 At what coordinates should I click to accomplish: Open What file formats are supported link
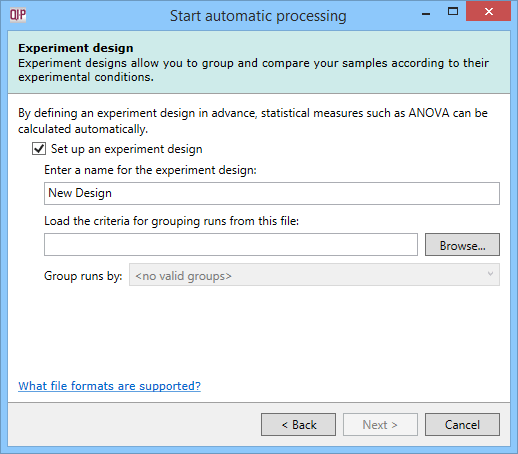(x=109, y=386)
